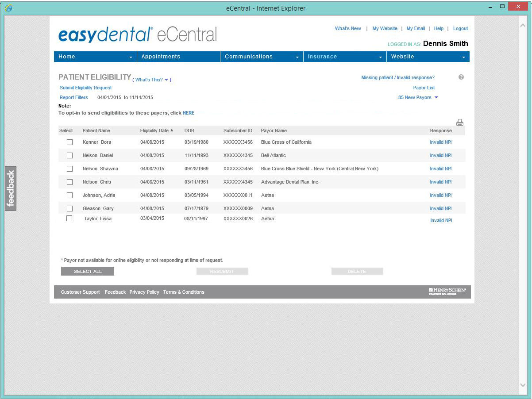This screenshot has width=532, height=399.
Task: Click the Help link at top
Action: 439,28
